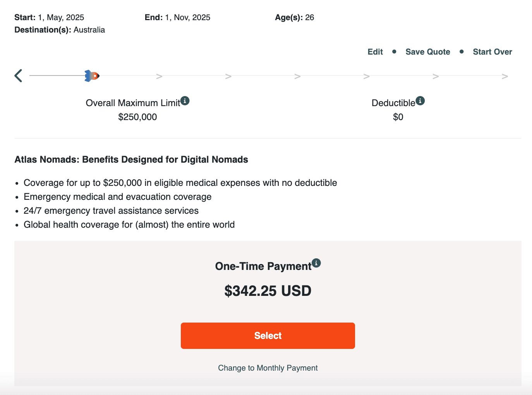Click the back chevron arrow
Image resolution: width=532 pixels, height=395 pixels.
(x=18, y=76)
